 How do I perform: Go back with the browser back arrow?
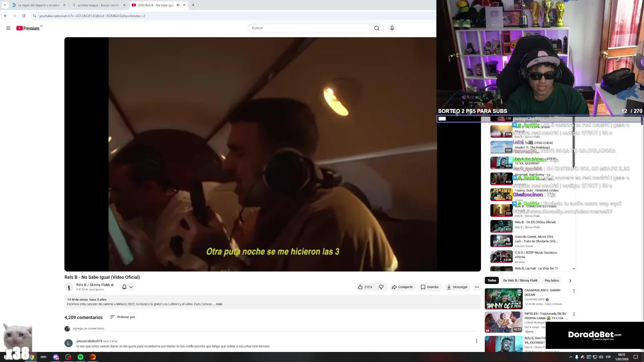[x=6, y=16]
